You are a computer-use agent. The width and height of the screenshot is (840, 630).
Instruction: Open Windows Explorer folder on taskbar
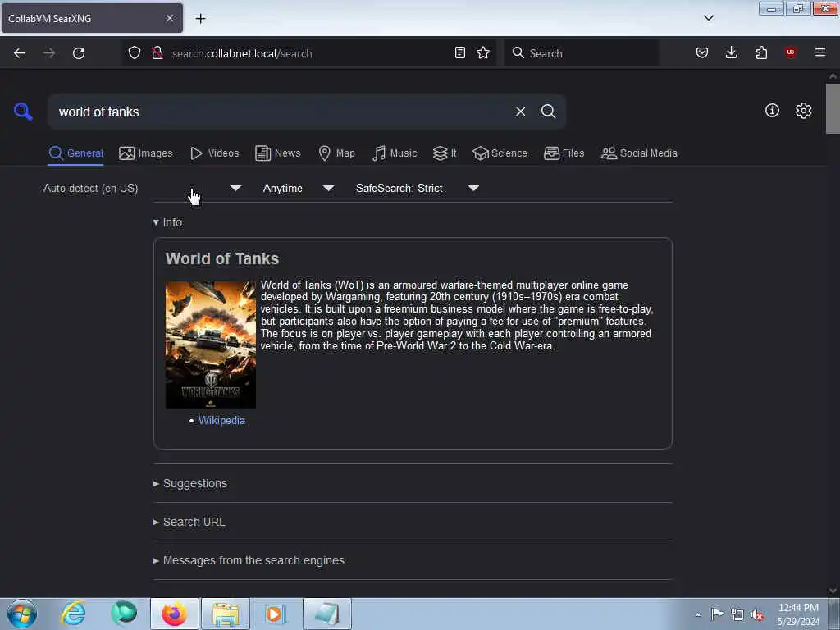(226, 614)
